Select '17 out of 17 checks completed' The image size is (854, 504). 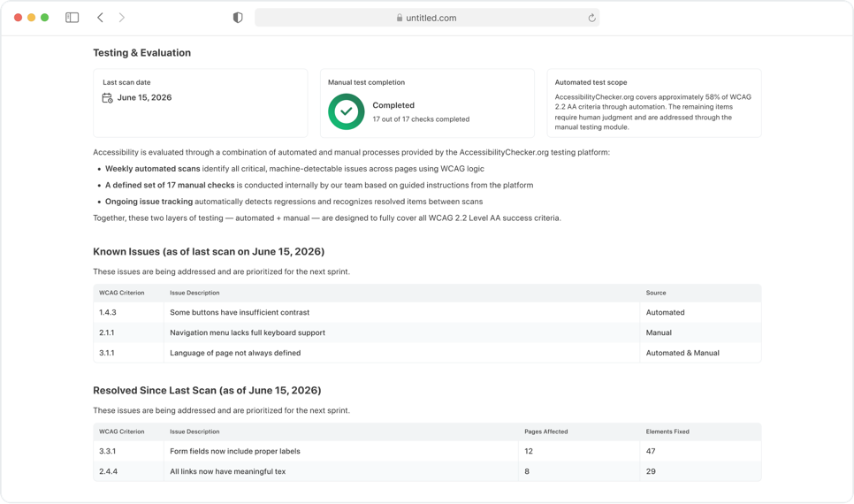tap(421, 119)
